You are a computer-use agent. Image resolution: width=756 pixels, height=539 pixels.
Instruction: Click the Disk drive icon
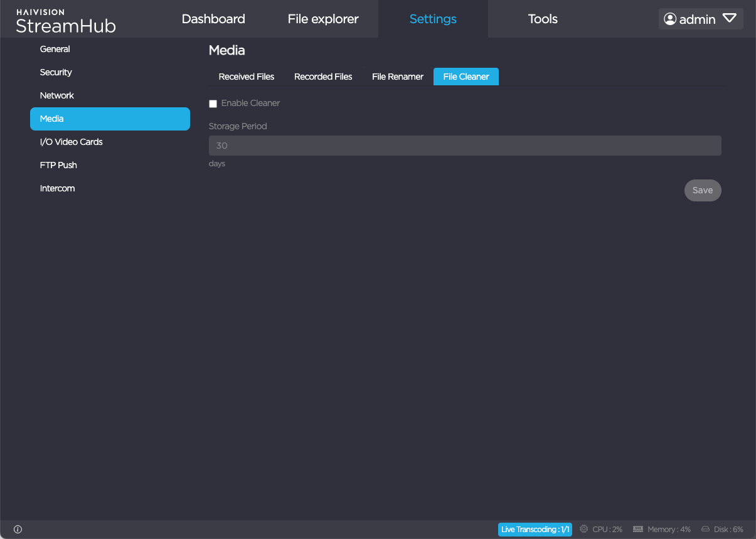[x=705, y=530]
